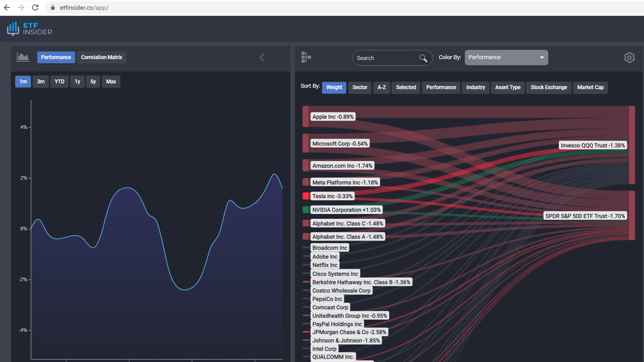
Task: Sort holdings by Asset Type
Action: (x=508, y=87)
